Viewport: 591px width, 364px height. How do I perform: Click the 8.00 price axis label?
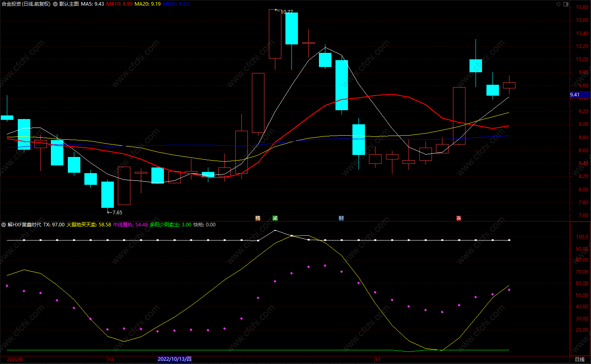point(583,190)
